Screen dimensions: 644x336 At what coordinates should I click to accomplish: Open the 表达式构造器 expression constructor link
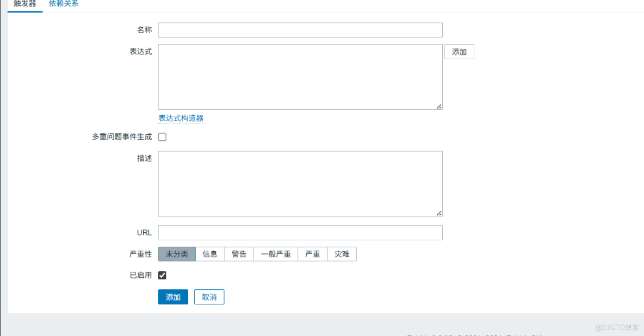(180, 117)
